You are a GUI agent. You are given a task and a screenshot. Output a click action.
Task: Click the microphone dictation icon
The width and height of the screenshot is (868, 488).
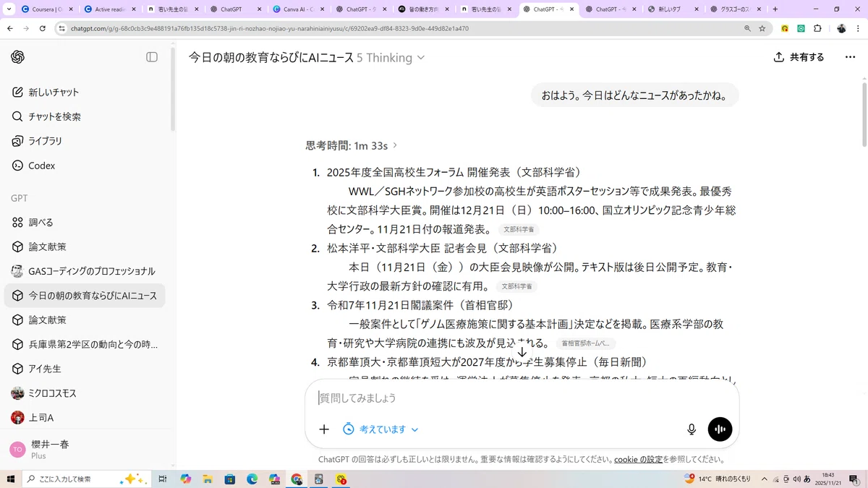(692, 429)
